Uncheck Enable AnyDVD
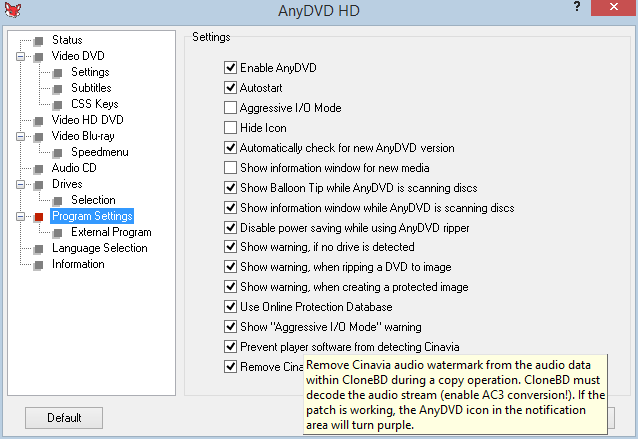Image resolution: width=638 pixels, height=439 pixels. tap(230, 68)
